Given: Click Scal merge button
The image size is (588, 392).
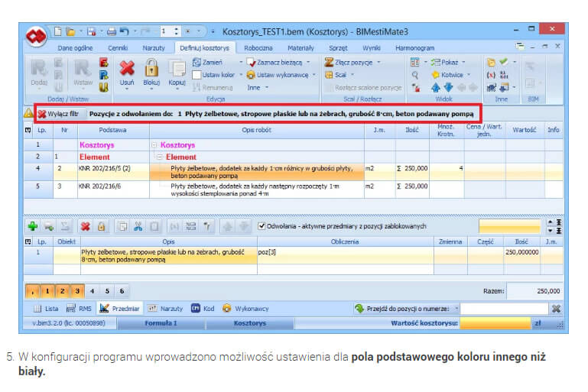Looking at the screenshot, I should tap(336, 75).
